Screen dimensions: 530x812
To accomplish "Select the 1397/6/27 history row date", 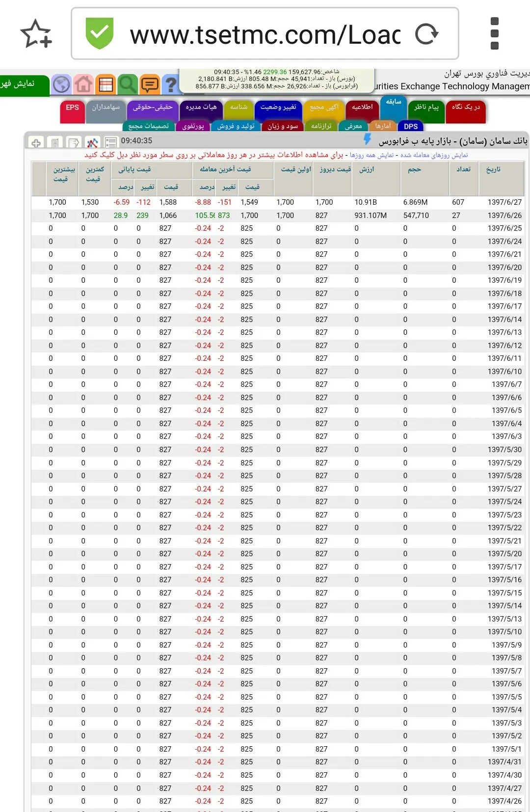I will click(x=504, y=202).
